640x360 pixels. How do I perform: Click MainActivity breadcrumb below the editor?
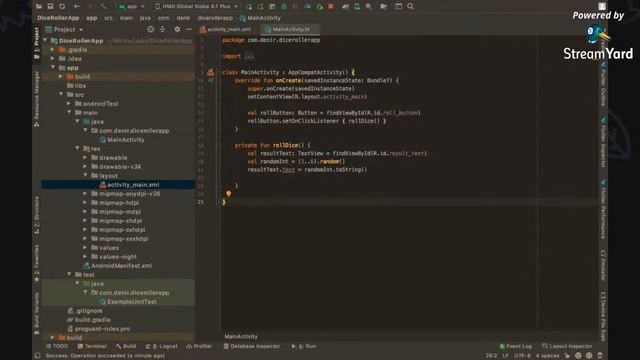pos(241,337)
